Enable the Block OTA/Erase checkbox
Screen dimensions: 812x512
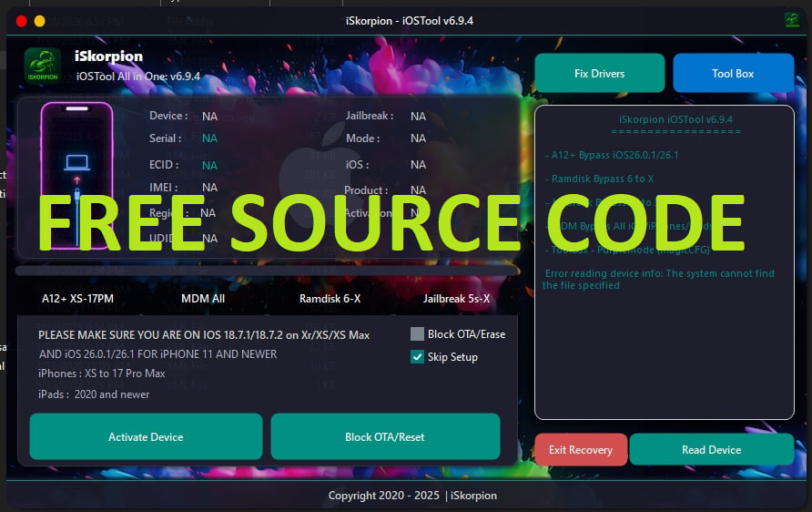417,334
